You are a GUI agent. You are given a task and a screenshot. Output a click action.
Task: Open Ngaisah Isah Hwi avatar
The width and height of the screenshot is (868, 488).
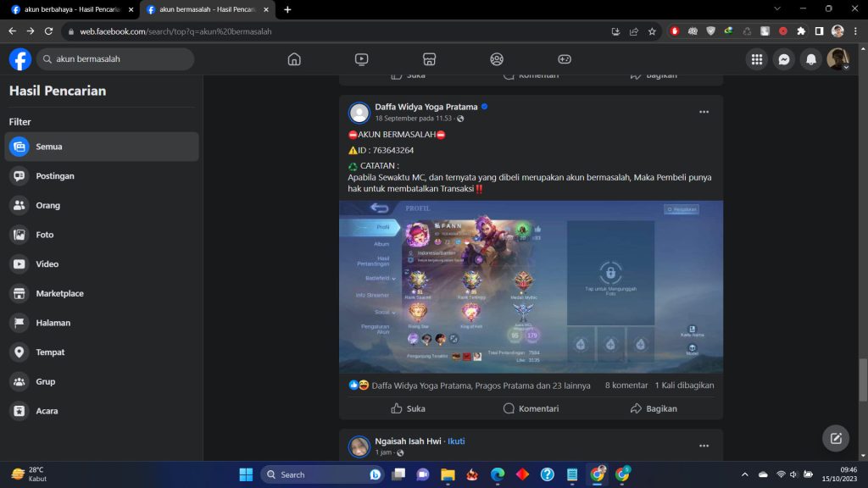(x=359, y=446)
